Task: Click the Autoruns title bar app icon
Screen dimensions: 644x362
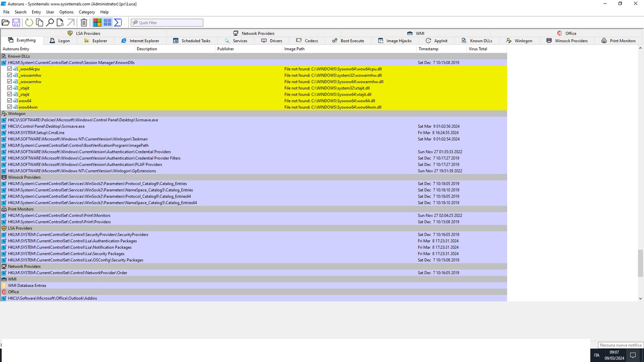Action: tap(4, 4)
